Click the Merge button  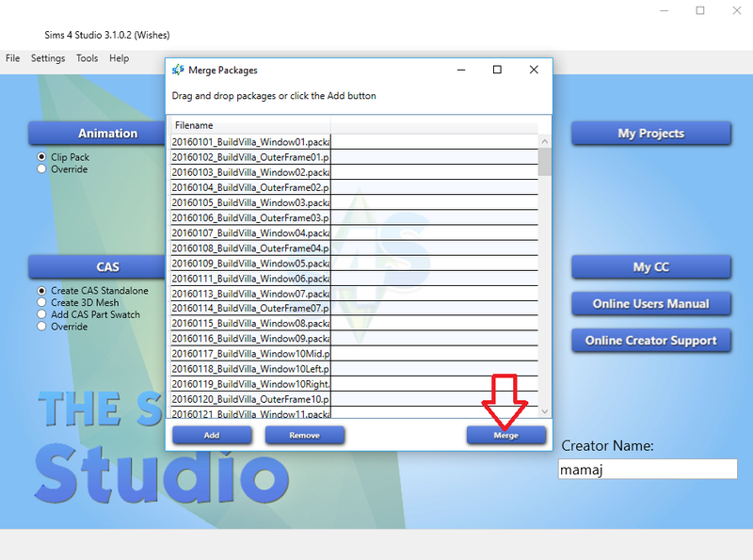pyautogui.click(x=506, y=435)
